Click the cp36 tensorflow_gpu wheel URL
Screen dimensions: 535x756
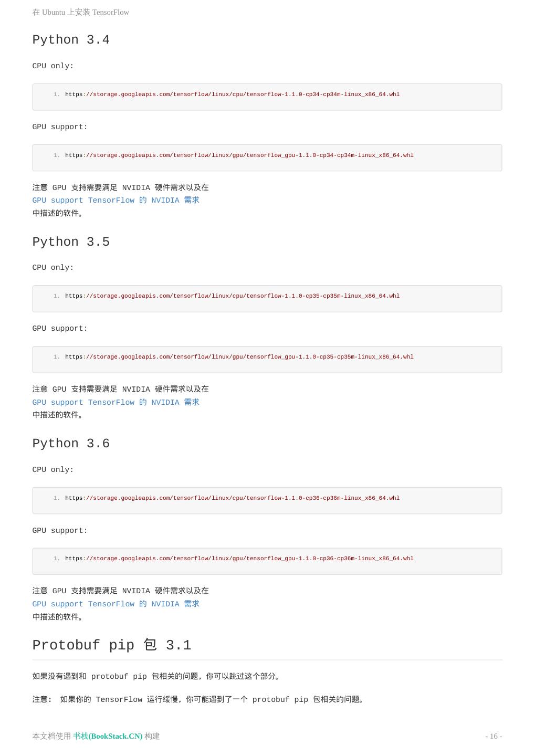pos(239,559)
